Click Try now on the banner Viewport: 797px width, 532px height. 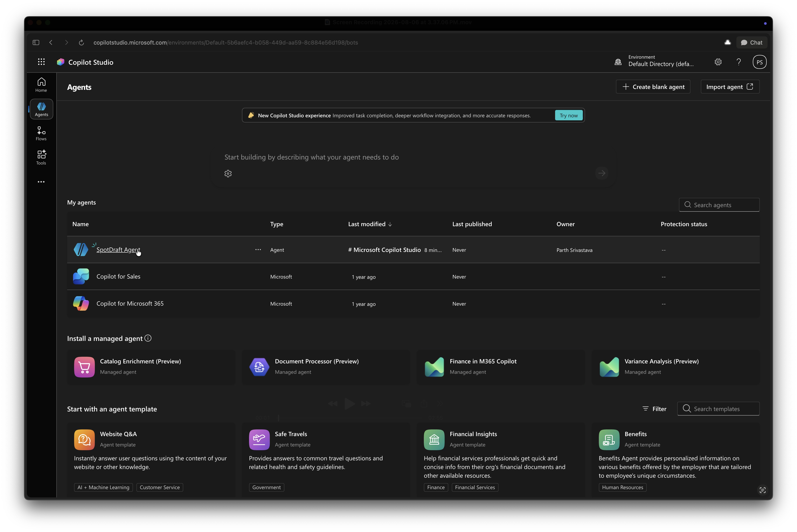[x=569, y=115]
